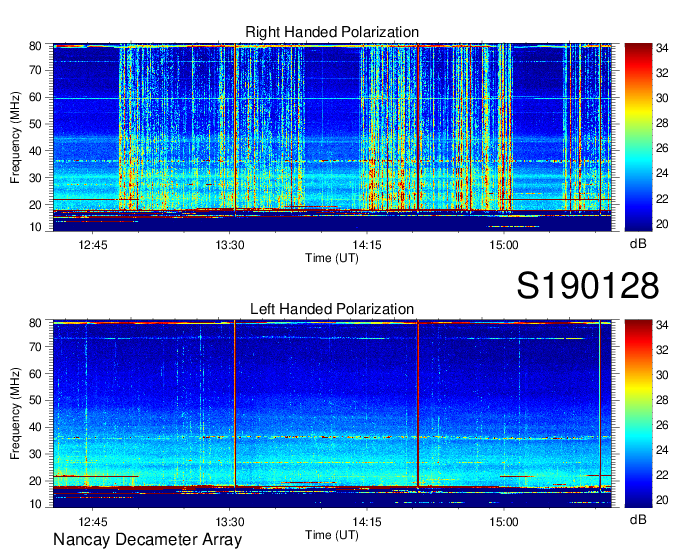The image size is (680, 552).
Task: Click the right-handed plot's dB color bar
Action: [638, 137]
